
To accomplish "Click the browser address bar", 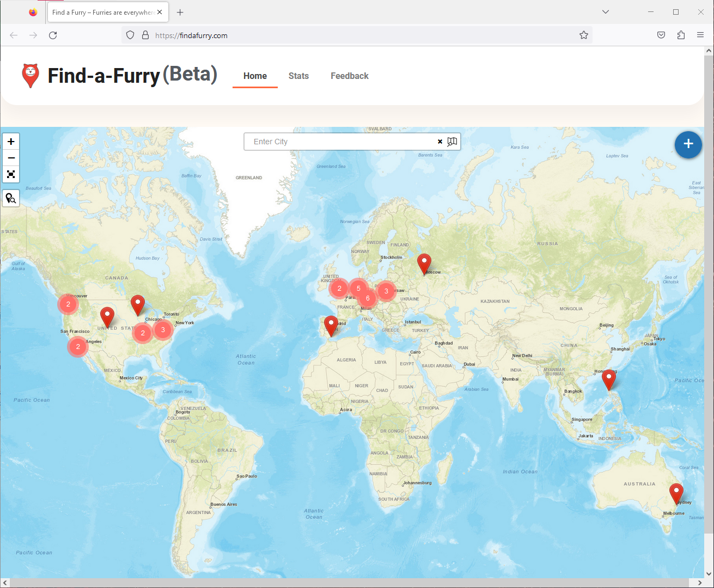I will 357,35.
